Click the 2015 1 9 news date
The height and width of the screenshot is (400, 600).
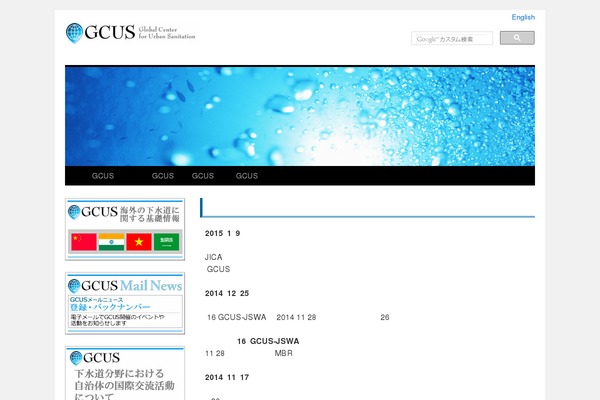coord(222,233)
